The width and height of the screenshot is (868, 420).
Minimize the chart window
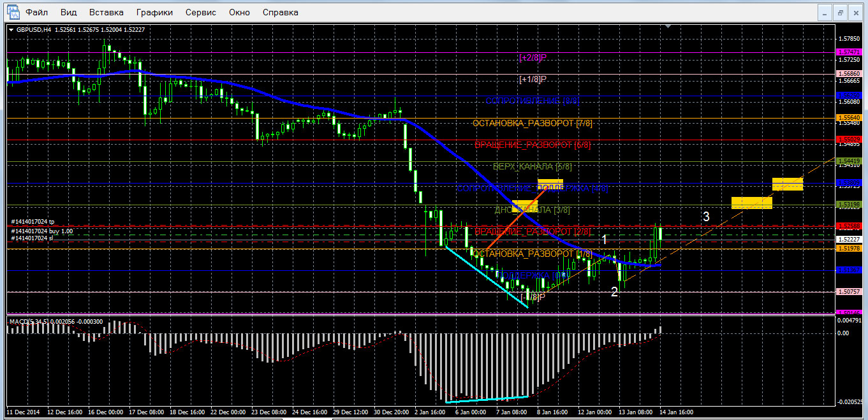(x=825, y=12)
